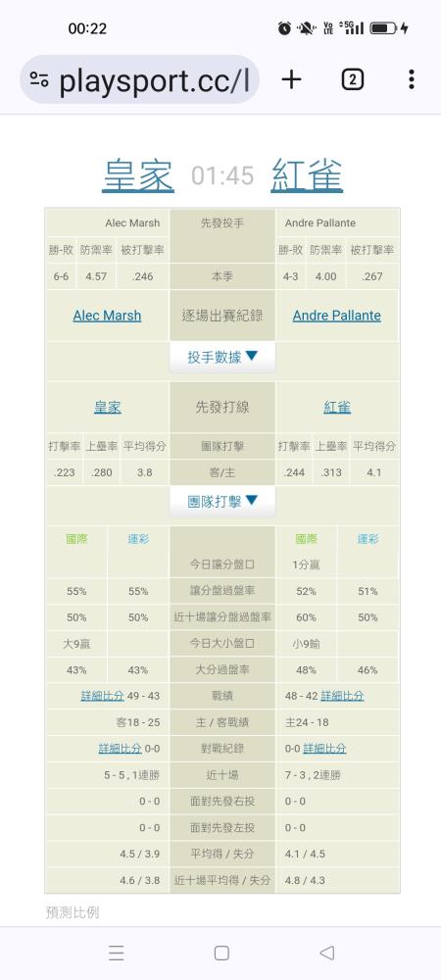The image size is (441, 980).
Task: Open recent apps with hamburger navigation icon
Action: [x=117, y=953]
